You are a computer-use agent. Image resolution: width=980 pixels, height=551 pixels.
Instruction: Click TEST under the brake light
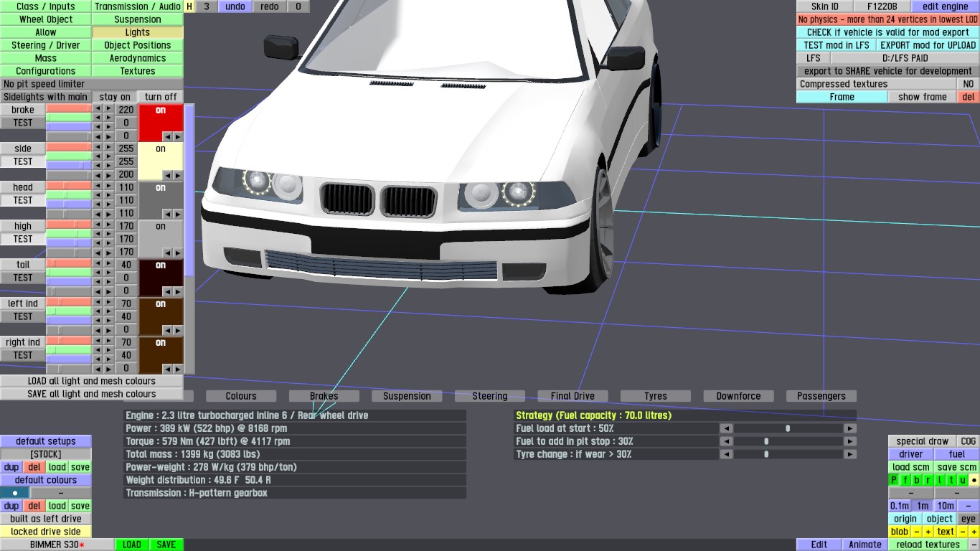[x=23, y=123]
